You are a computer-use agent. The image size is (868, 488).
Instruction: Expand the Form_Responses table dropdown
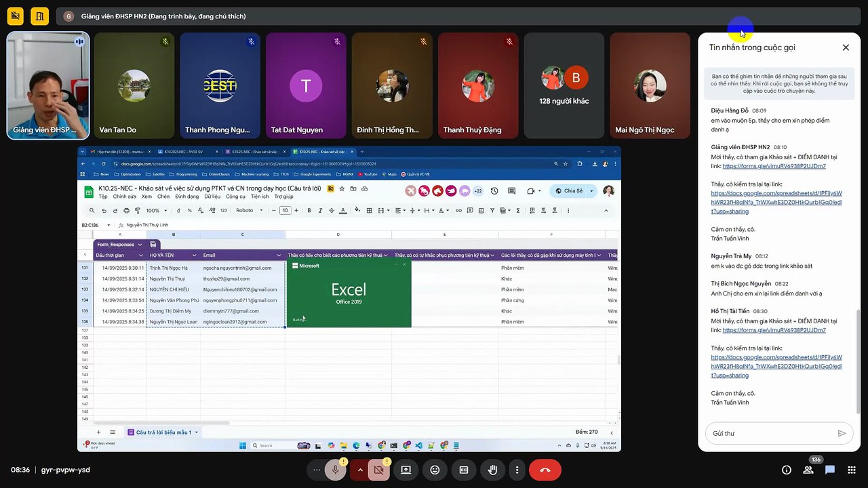[140, 245]
